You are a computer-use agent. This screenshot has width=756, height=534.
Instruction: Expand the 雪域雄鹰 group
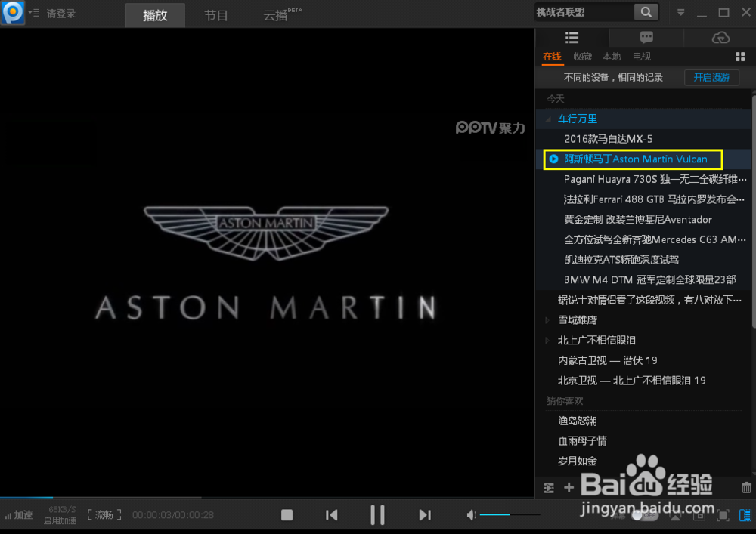[x=547, y=320]
